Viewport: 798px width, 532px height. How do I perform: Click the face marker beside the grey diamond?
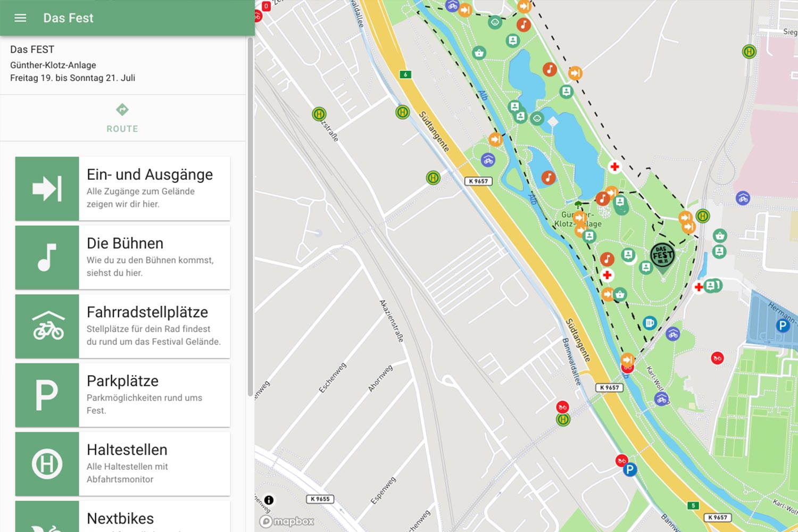pyautogui.click(x=537, y=118)
